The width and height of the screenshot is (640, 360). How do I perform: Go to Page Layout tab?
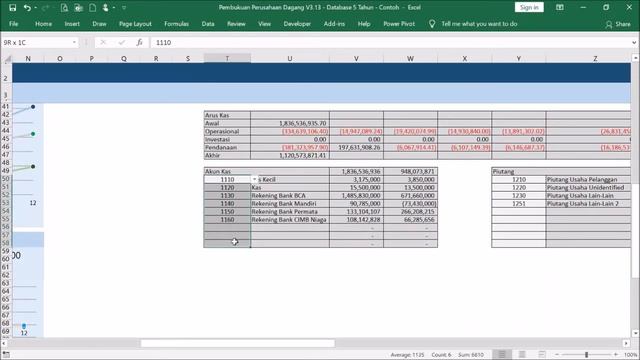point(135,24)
